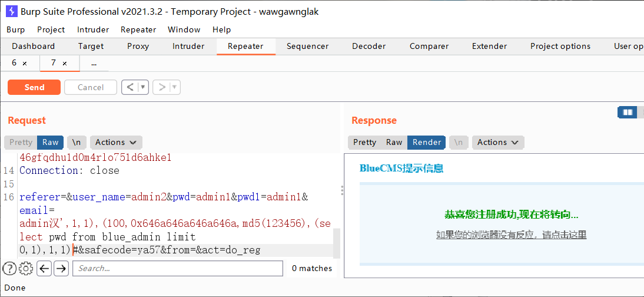Click the pane divider handle between Request and Response
Screen dimensions: 644x297
(x=341, y=190)
